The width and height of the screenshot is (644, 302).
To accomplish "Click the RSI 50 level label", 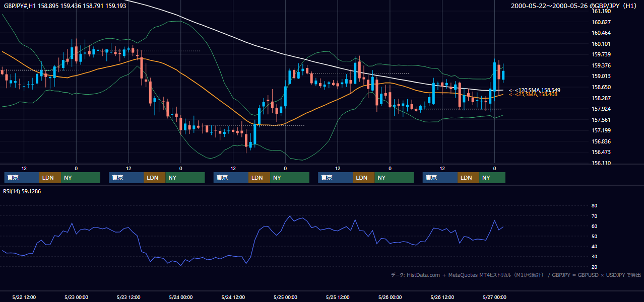I will tap(595, 237).
